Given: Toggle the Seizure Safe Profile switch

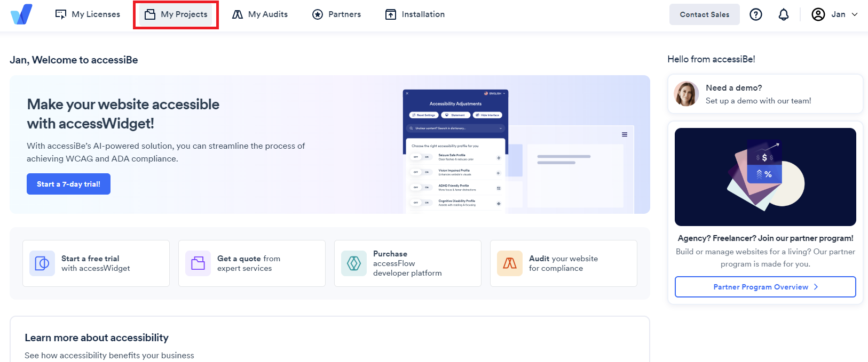Looking at the screenshot, I should click(421, 157).
